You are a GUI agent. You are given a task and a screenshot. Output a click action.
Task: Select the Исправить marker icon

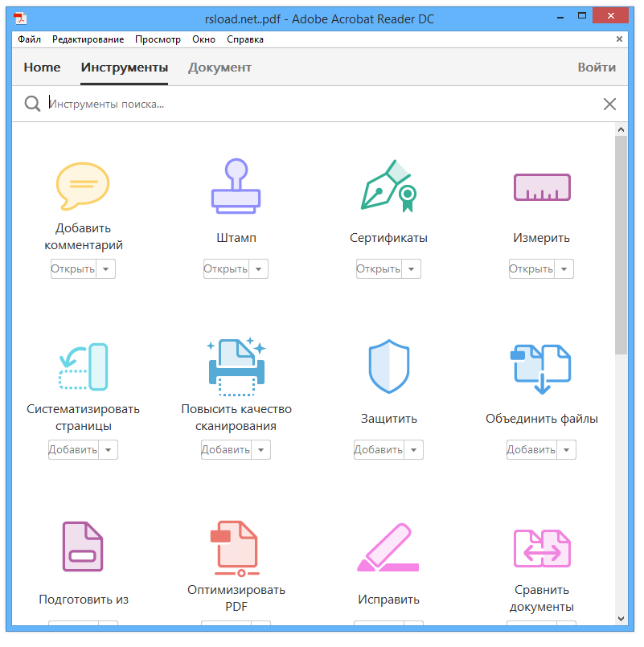pos(388,547)
